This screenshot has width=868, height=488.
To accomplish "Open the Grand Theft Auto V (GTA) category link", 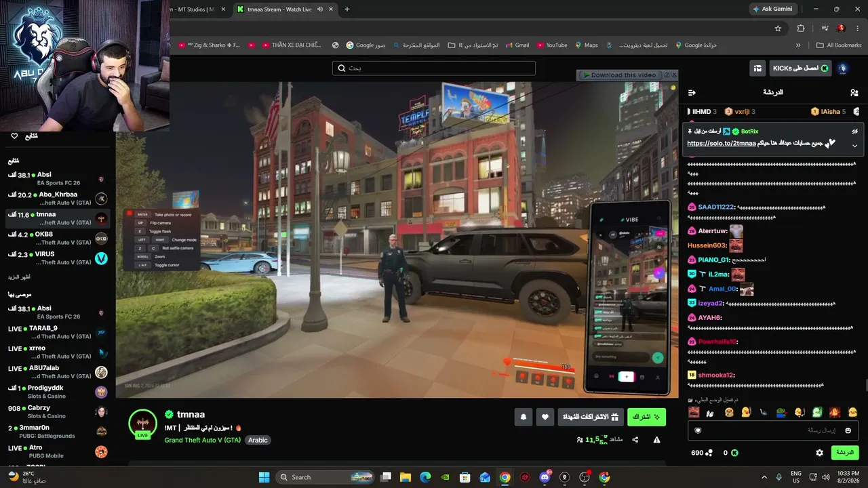I will [202, 440].
